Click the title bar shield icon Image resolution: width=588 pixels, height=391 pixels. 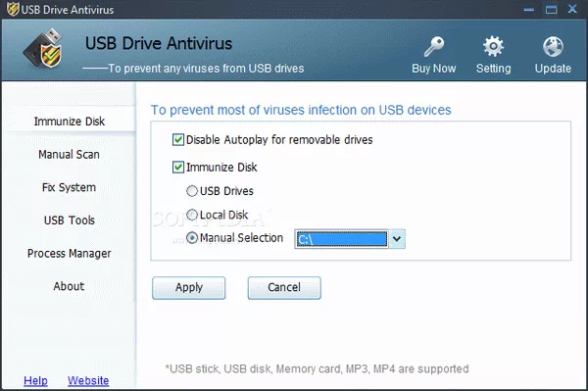(x=13, y=9)
